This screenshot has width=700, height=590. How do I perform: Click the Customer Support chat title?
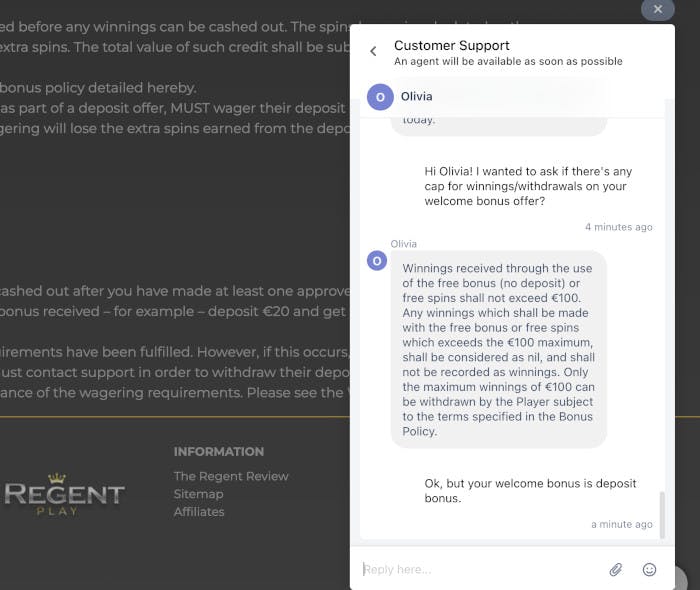[451, 46]
